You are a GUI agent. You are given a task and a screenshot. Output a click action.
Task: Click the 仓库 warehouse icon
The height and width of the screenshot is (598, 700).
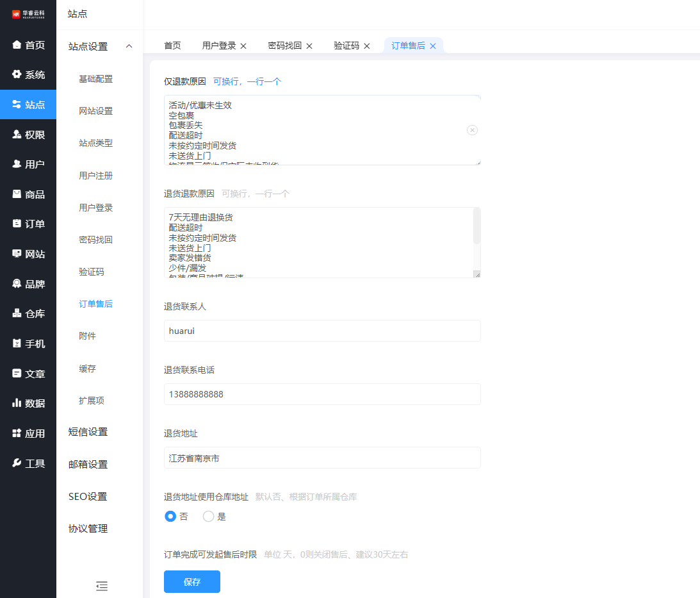point(17,313)
